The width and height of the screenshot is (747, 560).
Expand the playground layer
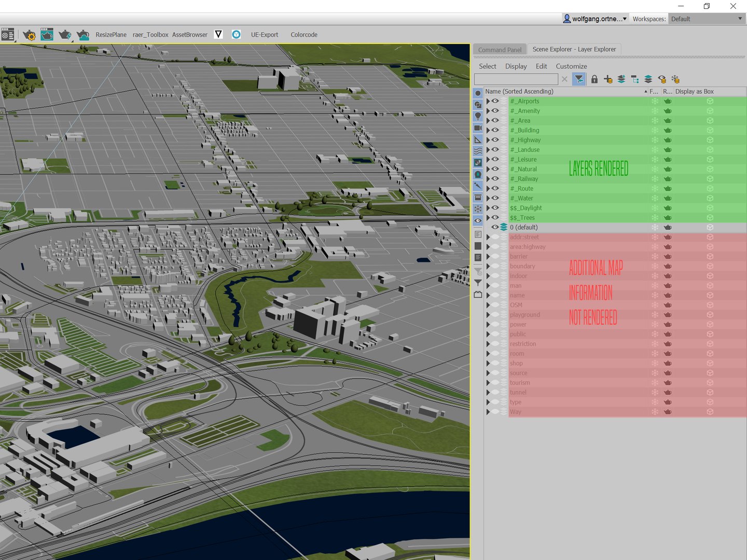point(488,315)
